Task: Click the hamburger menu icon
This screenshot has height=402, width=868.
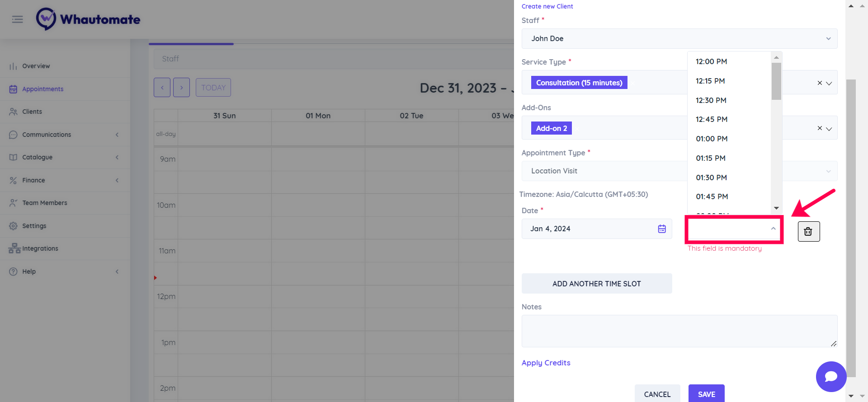Action: point(18,19)
